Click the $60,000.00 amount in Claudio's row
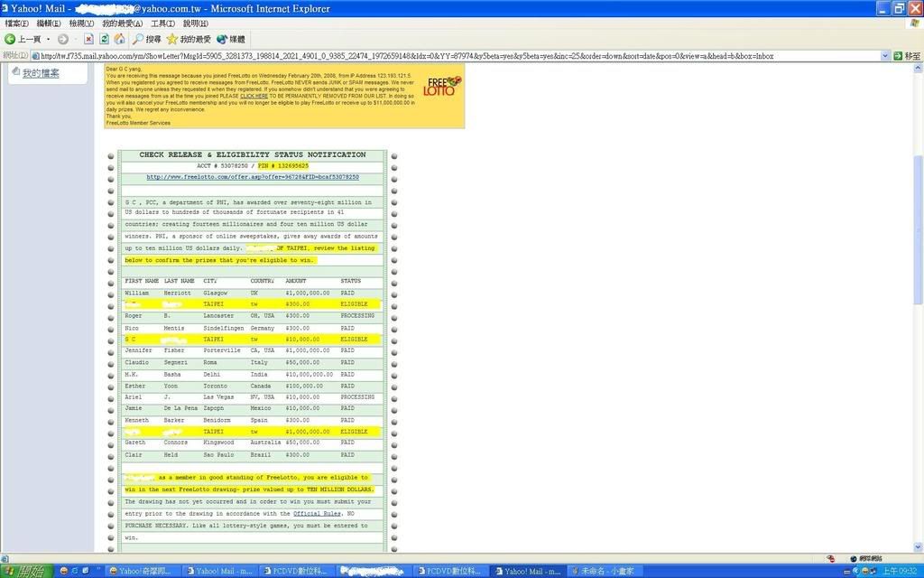 [x=302, y=363]
